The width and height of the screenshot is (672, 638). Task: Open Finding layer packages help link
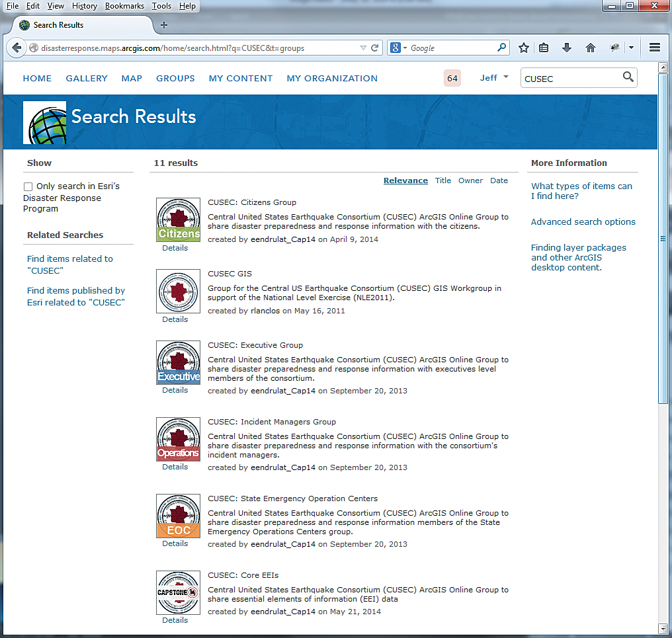point(578,257)
